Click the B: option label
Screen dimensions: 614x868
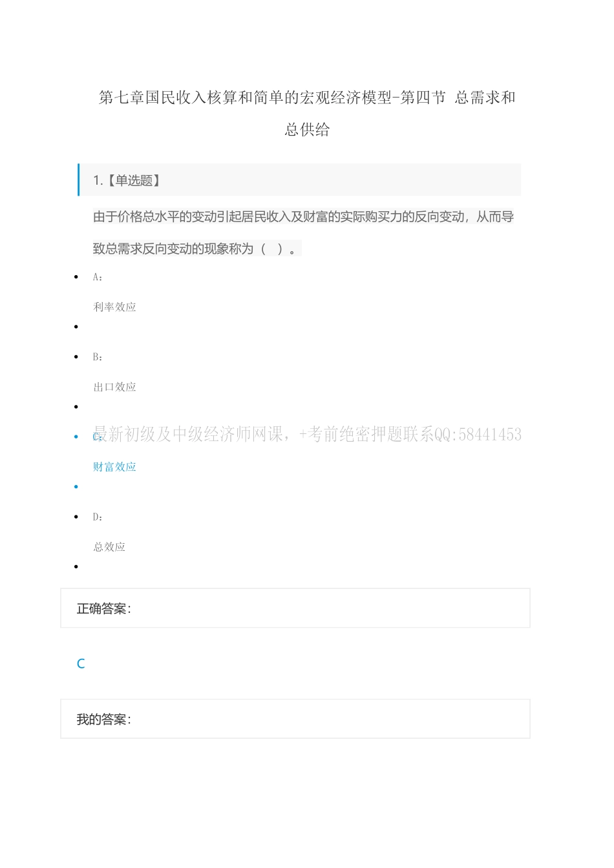98,357
